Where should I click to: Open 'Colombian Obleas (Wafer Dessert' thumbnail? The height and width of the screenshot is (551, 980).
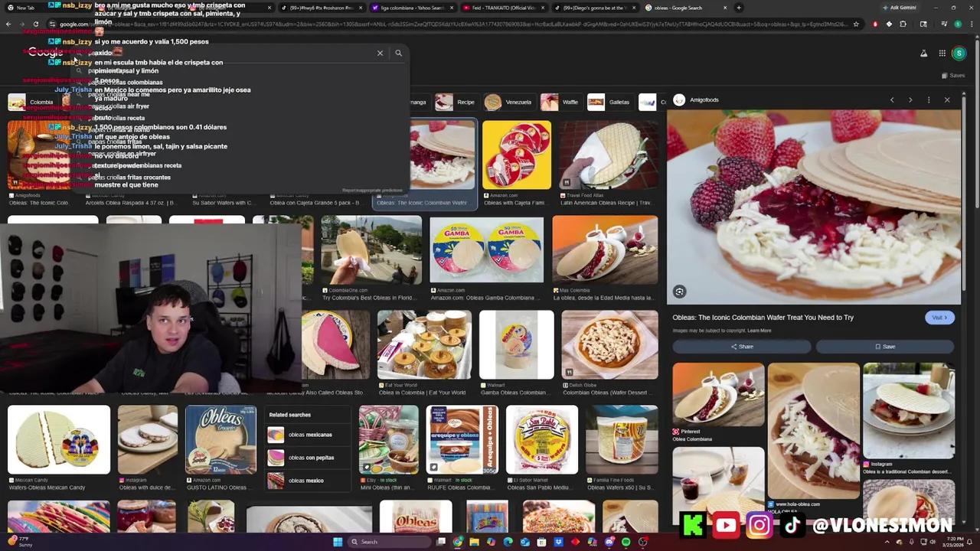tap(609, 344)
